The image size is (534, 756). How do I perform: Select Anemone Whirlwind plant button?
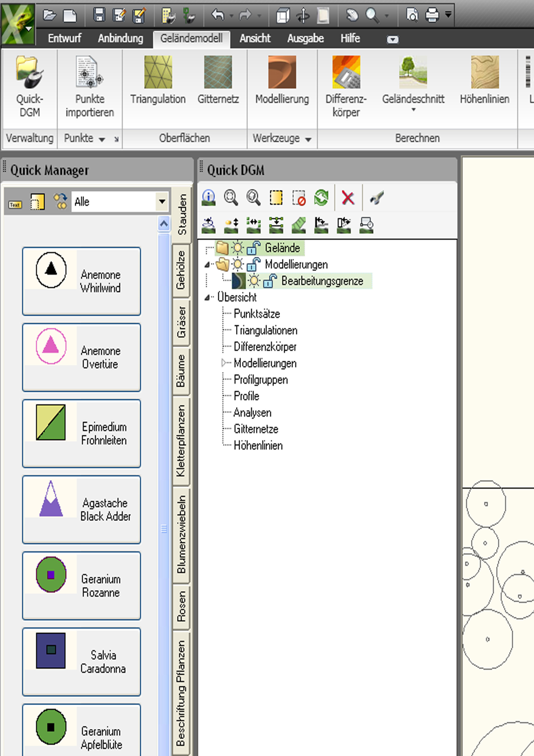tap(82, 281)
